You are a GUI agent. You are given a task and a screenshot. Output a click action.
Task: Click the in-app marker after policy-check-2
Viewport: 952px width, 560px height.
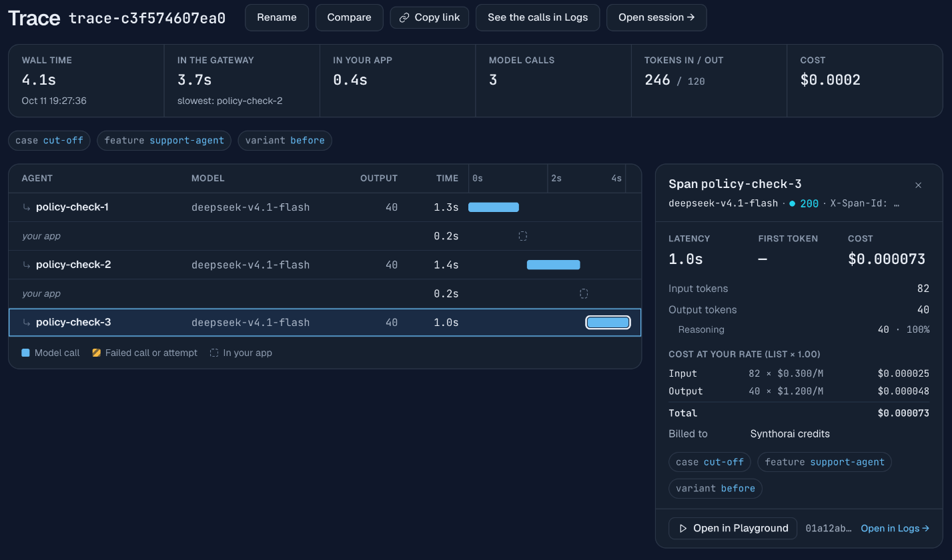pos(584,293)
